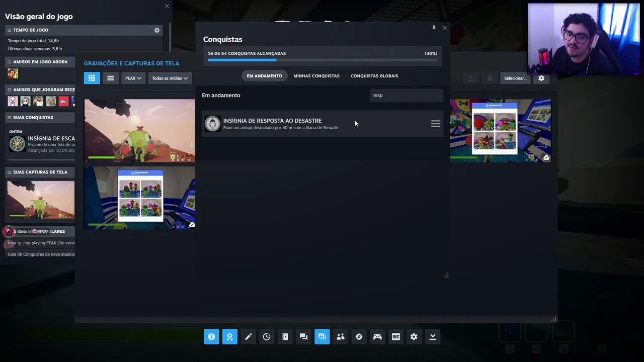Open the How to stop playing PEAK guide

41,243
